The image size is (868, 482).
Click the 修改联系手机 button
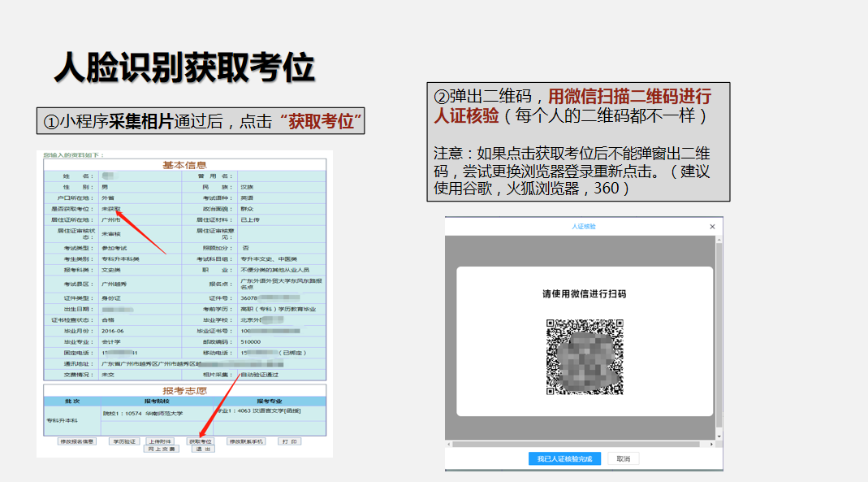click(247, 441)
